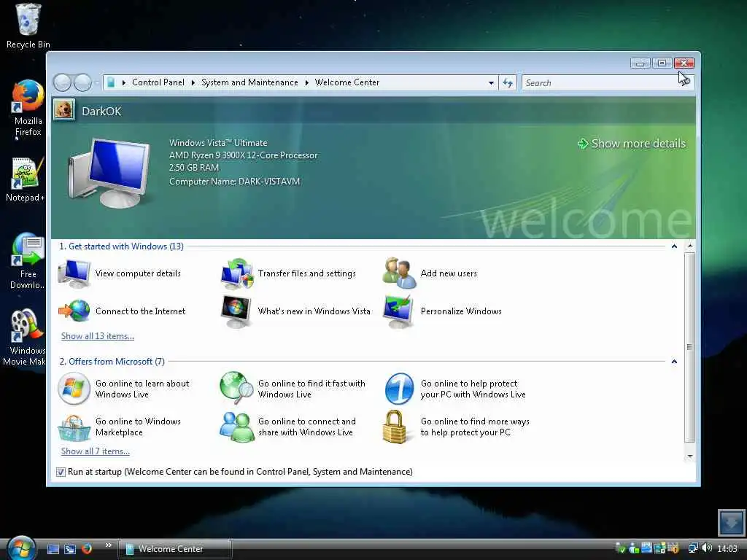The width and height of the screenshot is (747, 560).
Task: Click Show Desktop in Quick Launch
Action: [53, 549]
